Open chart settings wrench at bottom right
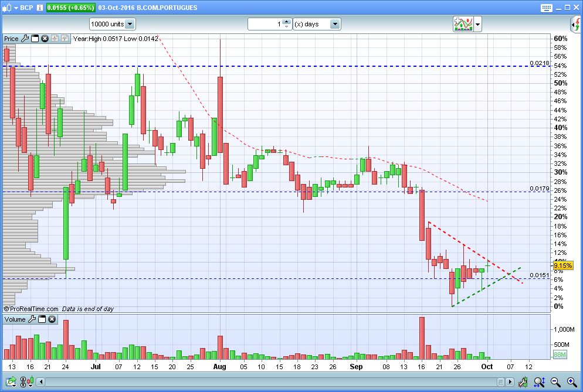The image size is (583, 392). (x=523, y=381)
